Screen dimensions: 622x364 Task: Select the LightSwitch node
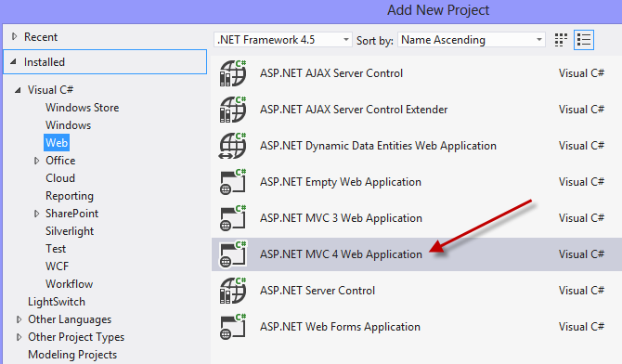click(57, 302)
